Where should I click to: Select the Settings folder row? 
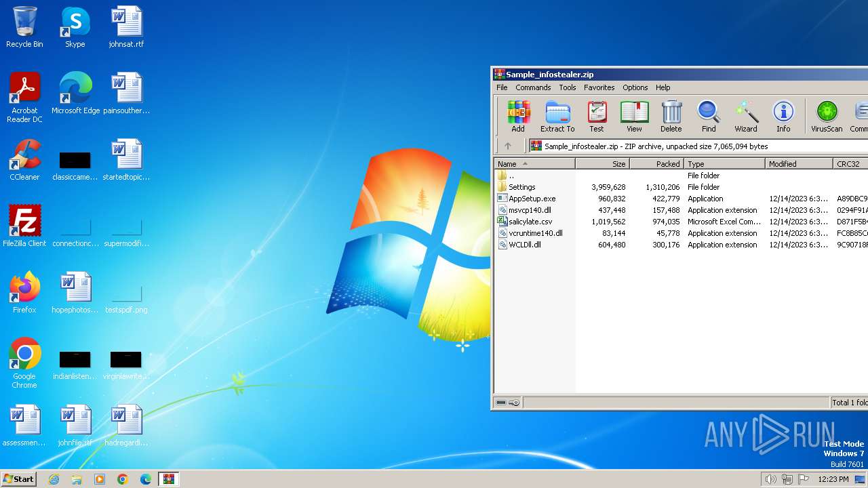681,187
